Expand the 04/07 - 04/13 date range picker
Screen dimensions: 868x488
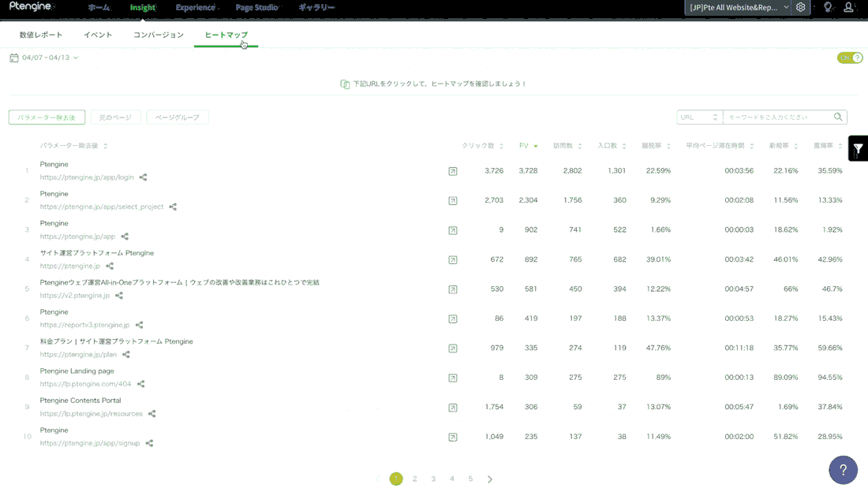pos(43,58)
